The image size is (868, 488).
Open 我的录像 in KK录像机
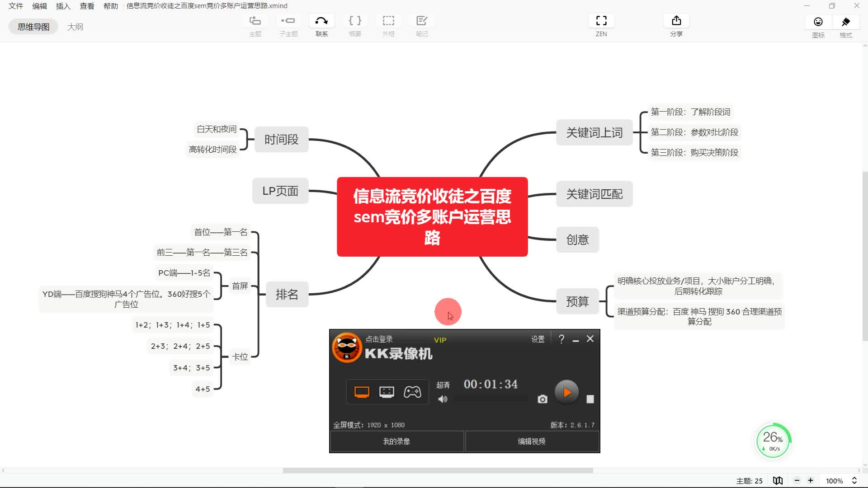click(x=397, y=441)
